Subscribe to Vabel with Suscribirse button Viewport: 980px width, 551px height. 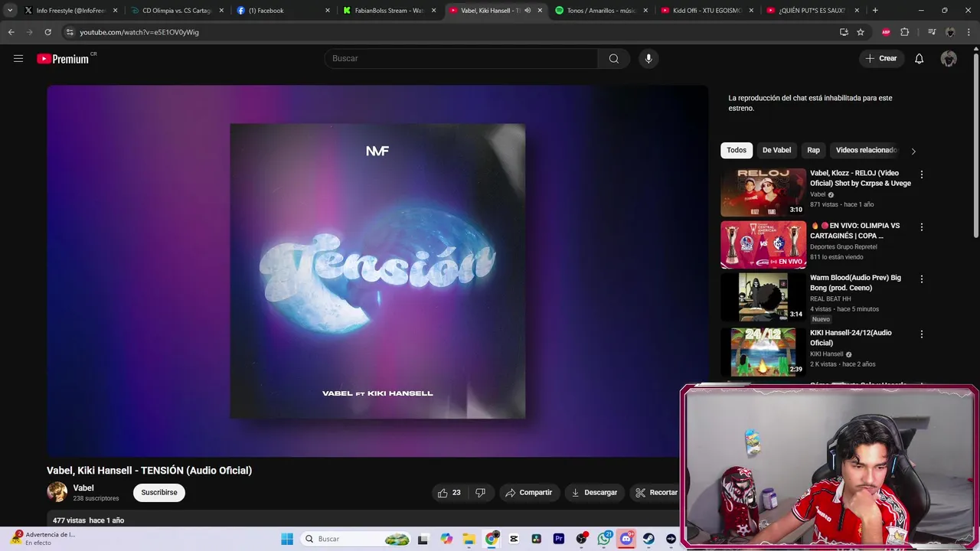[159, 493]
